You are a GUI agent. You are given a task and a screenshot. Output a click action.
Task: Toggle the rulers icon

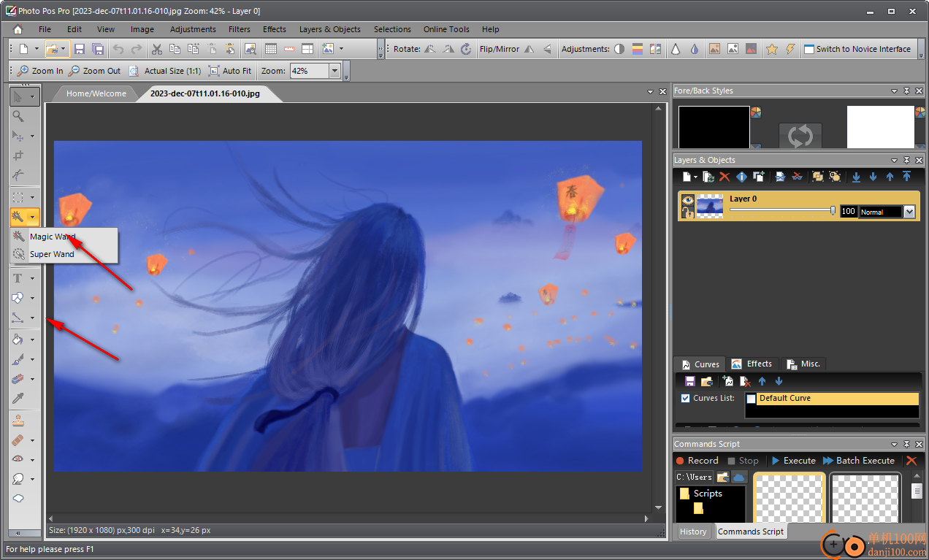[x=289, y=49]
